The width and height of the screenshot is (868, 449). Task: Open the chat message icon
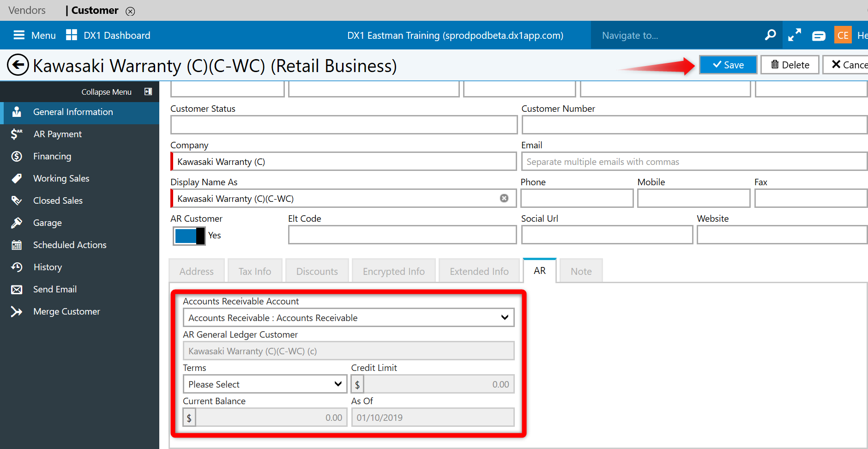click(x=819, y=36)
